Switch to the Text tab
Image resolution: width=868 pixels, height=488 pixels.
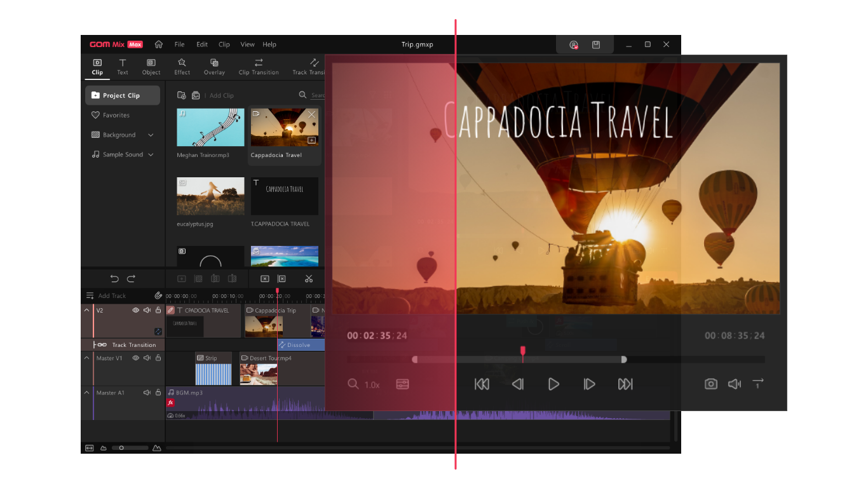(123, 66)
